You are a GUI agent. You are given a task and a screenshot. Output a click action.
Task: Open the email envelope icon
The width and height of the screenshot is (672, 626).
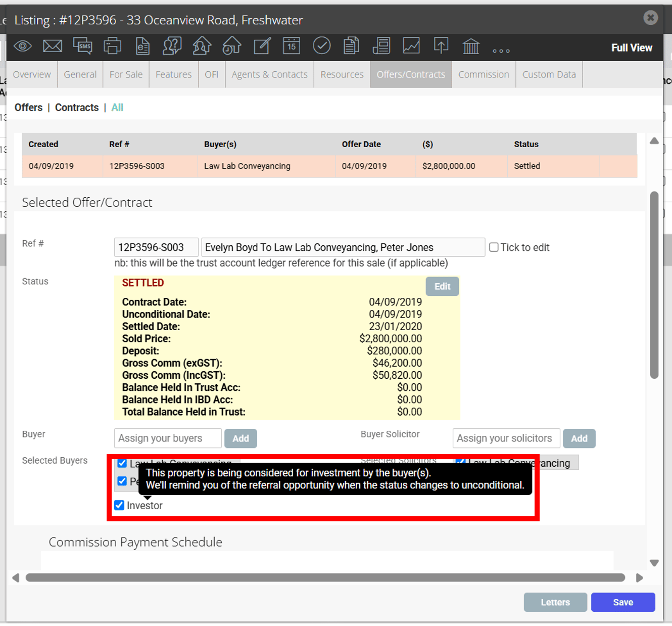click(x=53, y=47)
